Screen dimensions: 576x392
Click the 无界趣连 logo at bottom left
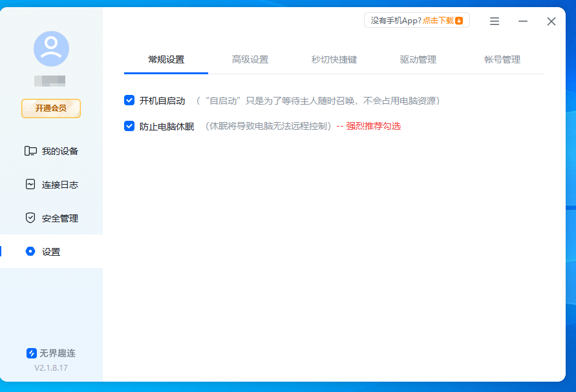click(x=31, y=353)
